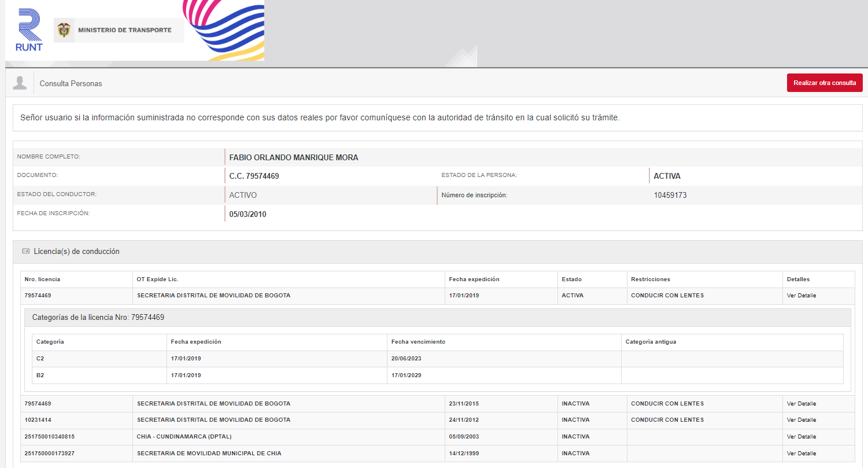Click the Ministerio de Transporte emblem

tap(64, 30)
